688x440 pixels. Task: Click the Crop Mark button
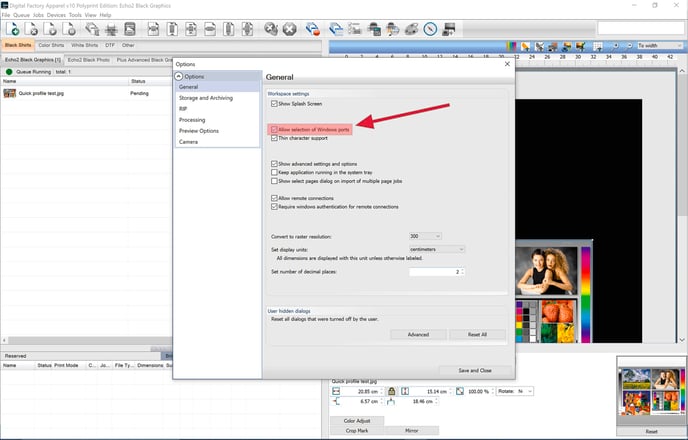coord(357,431)
